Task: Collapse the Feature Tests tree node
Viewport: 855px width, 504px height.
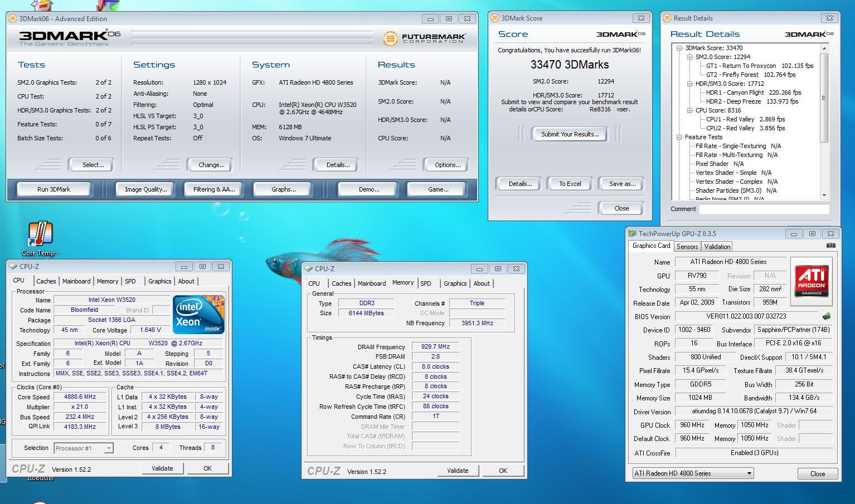Action: pyautogui.click(x=679, y=137)
